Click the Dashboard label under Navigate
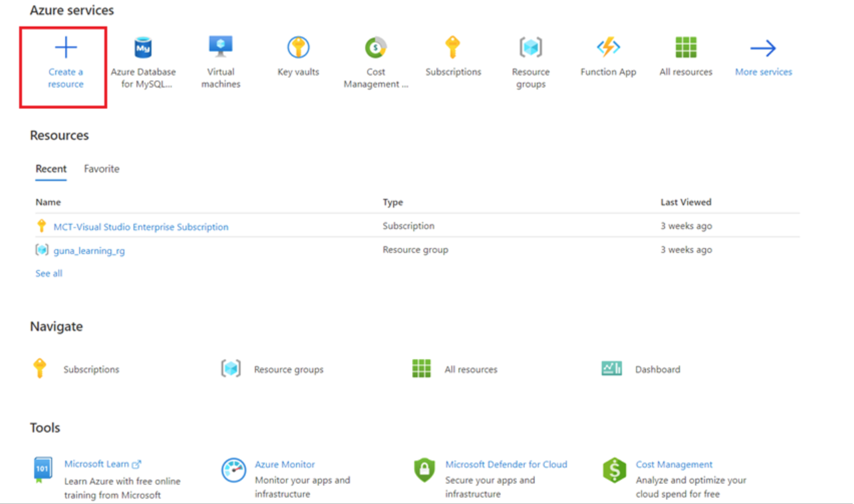Viewport: 854px width, 504px height. tap(657, 369)
